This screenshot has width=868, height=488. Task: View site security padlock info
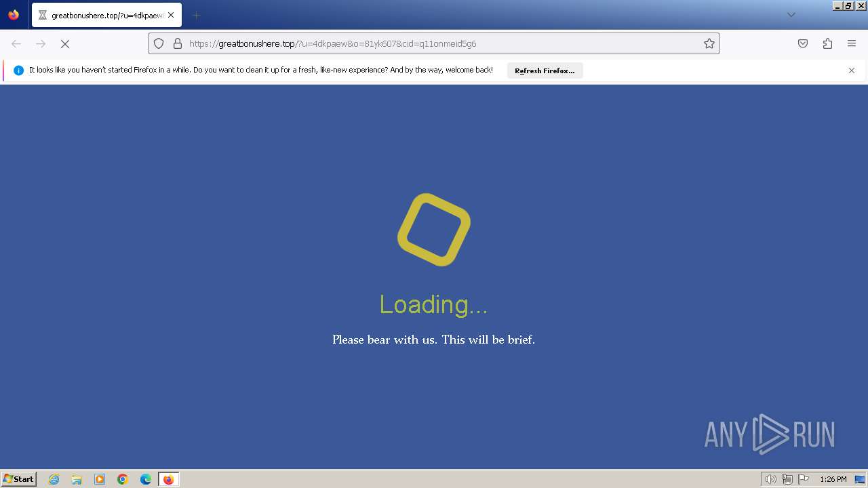point(178,43)
